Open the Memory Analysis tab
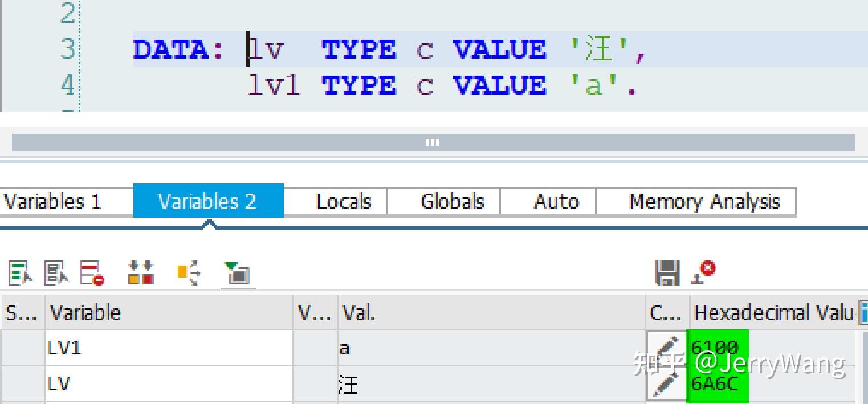Screen dimensions: 868x404 tap(698, 201)
